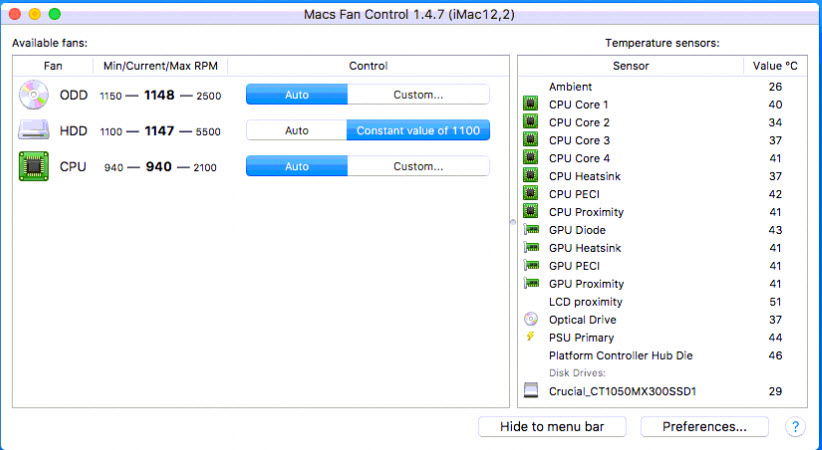Click the Min/Current/Max RPM column header
The image size is (822, 450).
[x=160, y=66]
